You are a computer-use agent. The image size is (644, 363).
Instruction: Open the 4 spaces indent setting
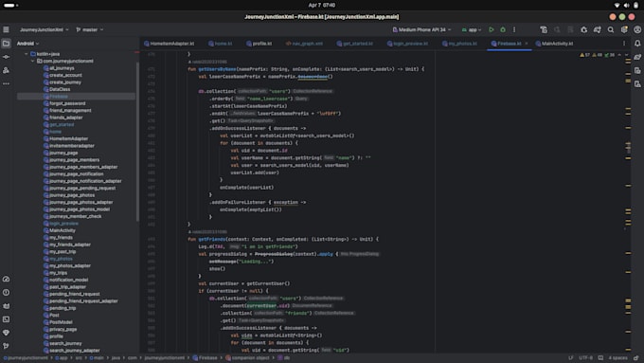tap(617, 358)
